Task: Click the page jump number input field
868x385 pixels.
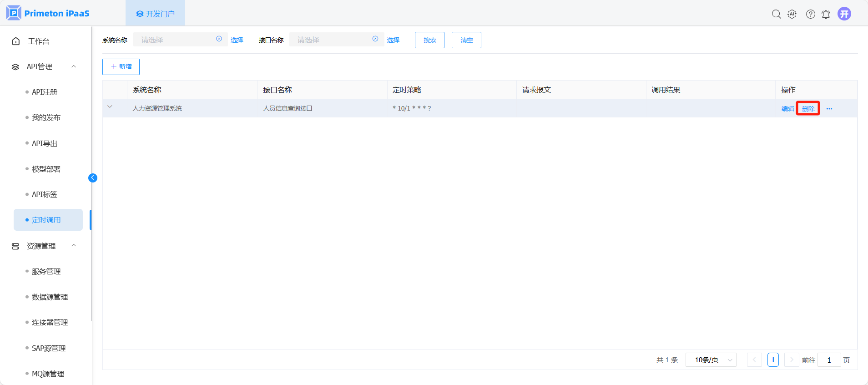Action: (x=829, y=360)
